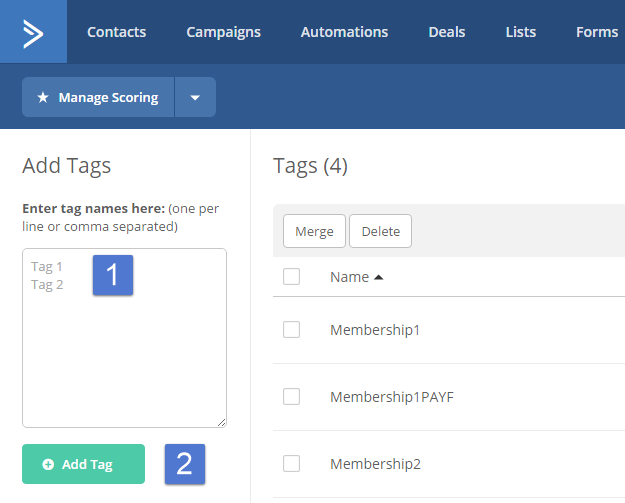The width and height of the screenshot is (625, 503).
Task: Click the Merge button
Action: (x=314, y=231)
